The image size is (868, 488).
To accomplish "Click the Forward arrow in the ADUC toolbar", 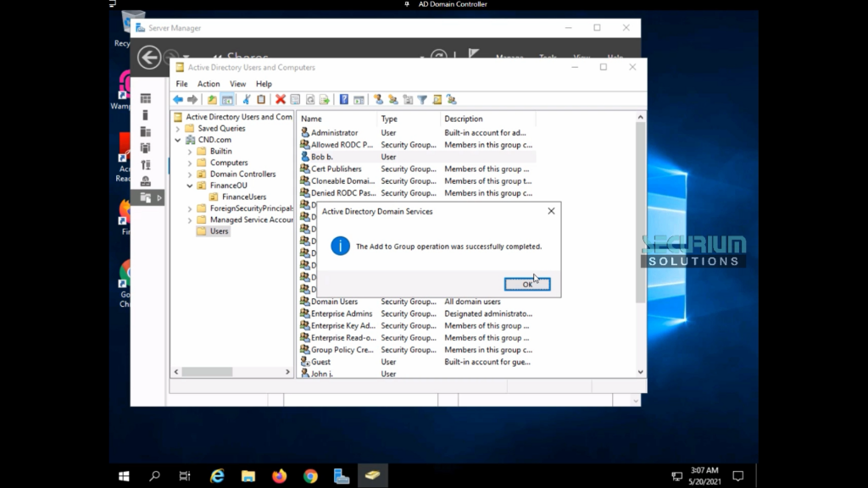I will [x=192, y=100].
